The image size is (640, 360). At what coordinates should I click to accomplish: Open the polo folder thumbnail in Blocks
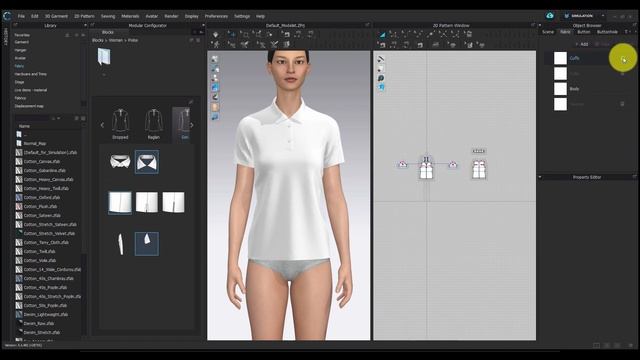pyautogui.click(x=104, y=57)
